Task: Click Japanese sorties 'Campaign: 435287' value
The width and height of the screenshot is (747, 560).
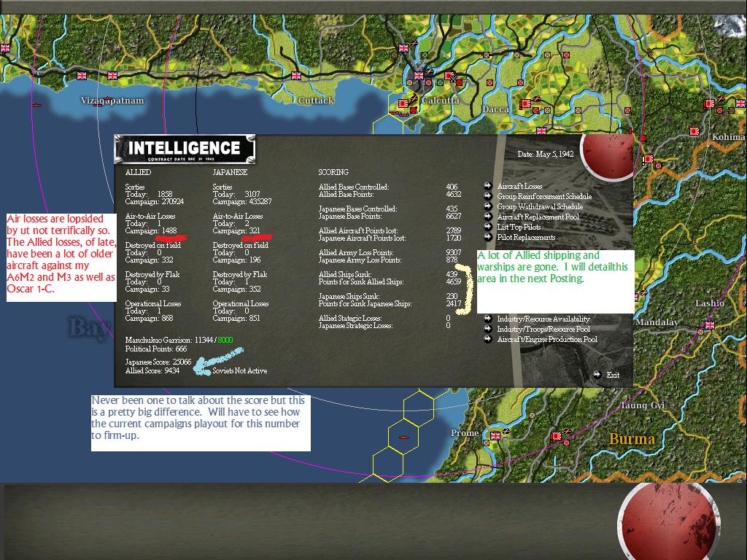Action: (242, 201)
